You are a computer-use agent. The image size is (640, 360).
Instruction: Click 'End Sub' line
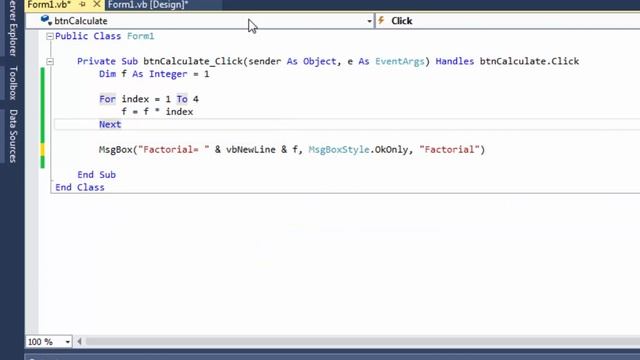tap(96, 175)
